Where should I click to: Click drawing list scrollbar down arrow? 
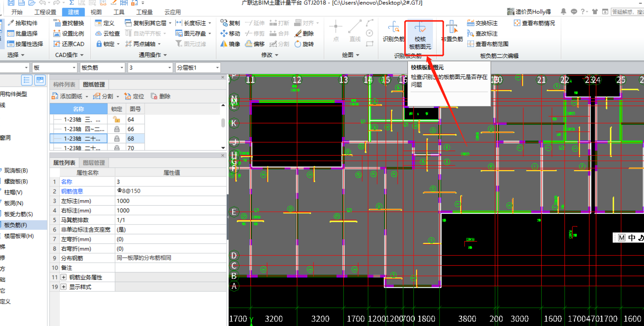pos(223,148)
